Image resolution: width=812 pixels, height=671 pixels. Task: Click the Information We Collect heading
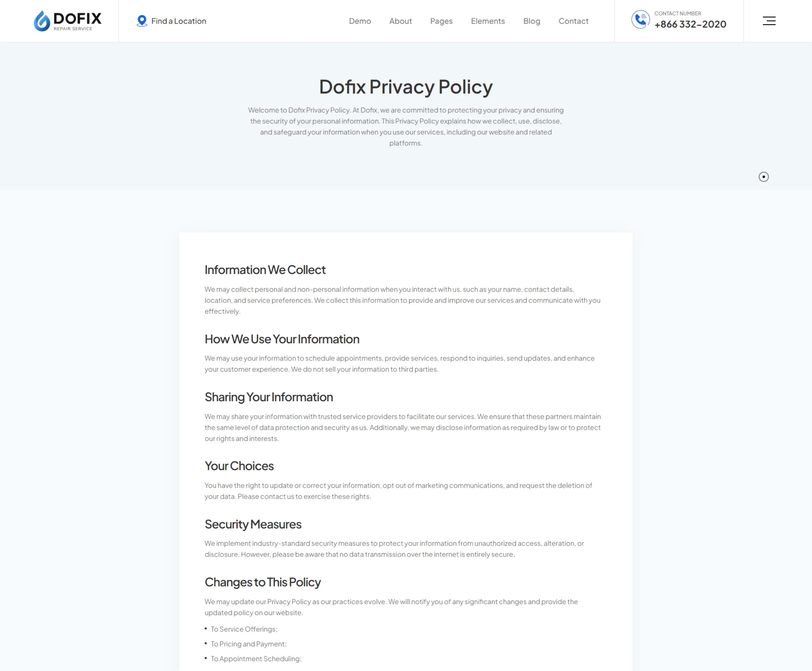(265, 270)
